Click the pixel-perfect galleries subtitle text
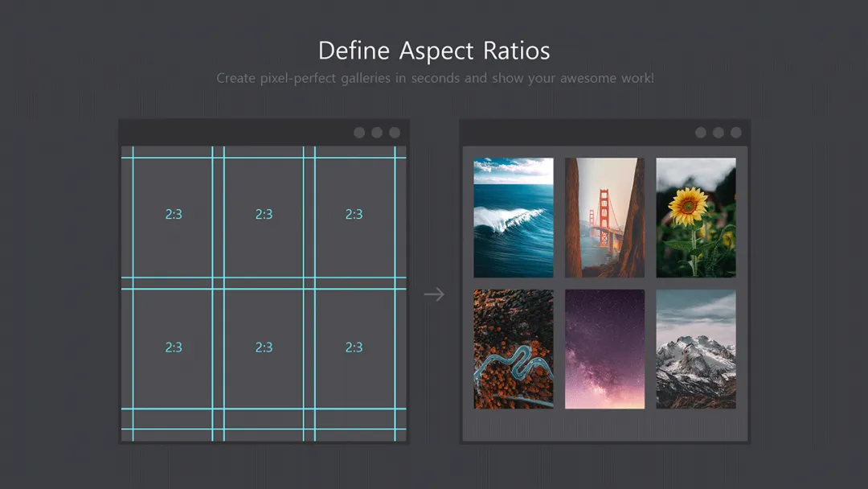The height and width of the screenshot is (489, 868). (434, 79)
